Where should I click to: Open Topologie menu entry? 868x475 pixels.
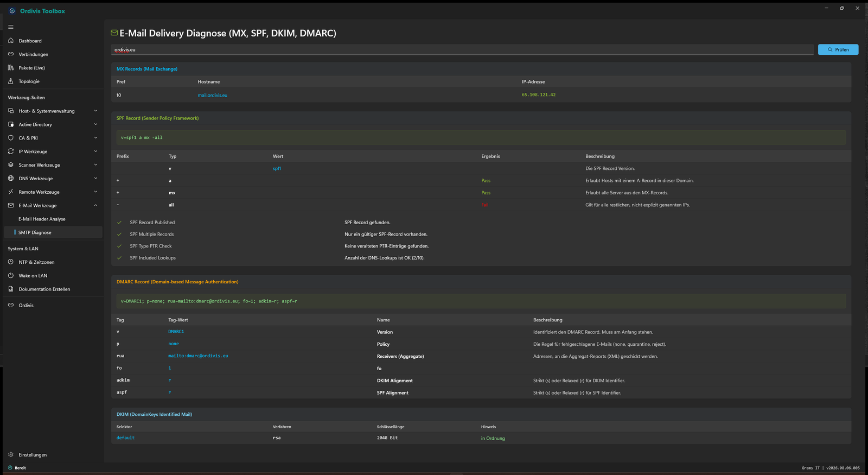53,81
